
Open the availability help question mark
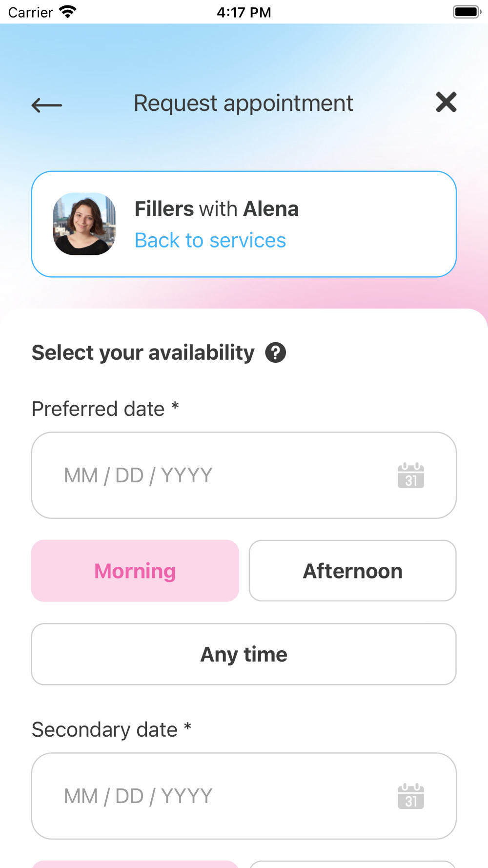tap(276, 352)
